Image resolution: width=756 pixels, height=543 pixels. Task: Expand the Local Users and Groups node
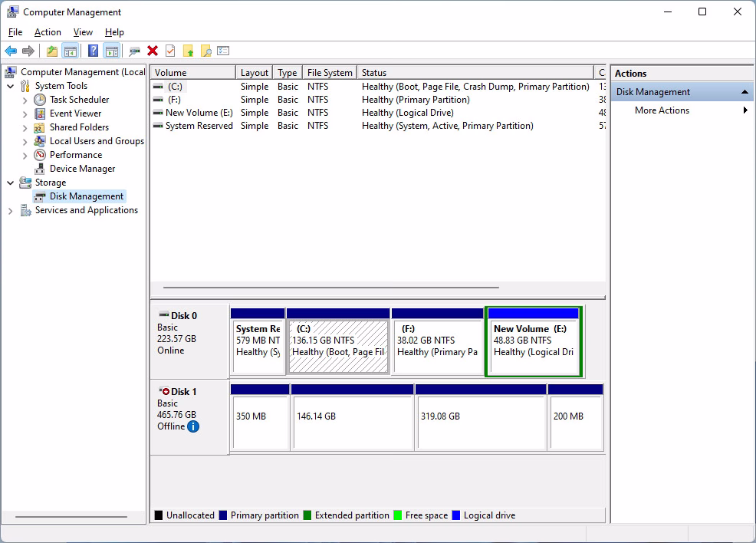(x=25, y=141)
